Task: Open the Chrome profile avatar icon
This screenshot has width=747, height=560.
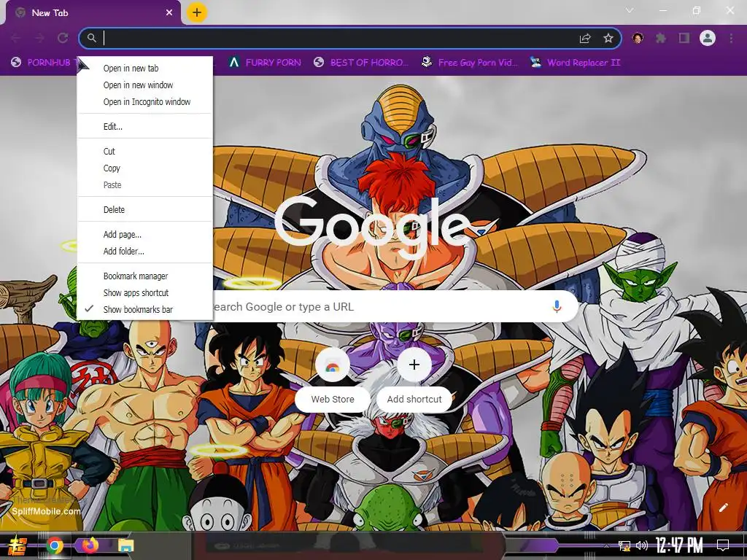Action: [x=708, y=38]
